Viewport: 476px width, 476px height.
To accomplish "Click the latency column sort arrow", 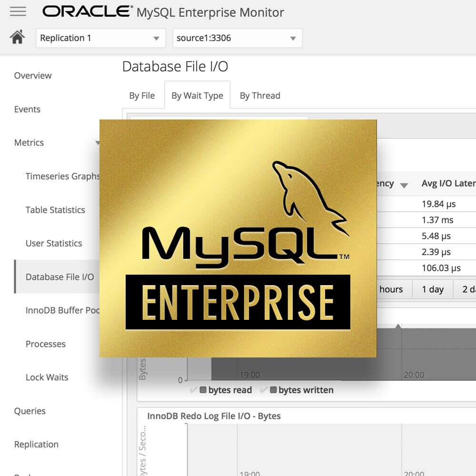I will click(404, 185).
